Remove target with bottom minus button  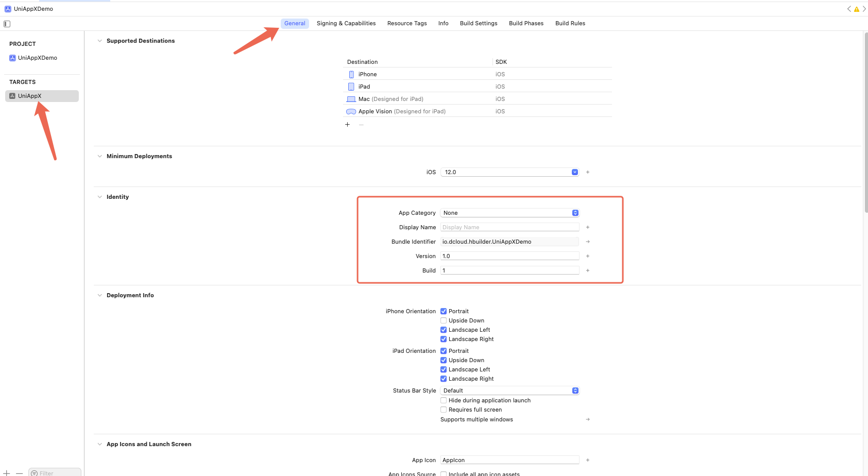pos(19,473)
